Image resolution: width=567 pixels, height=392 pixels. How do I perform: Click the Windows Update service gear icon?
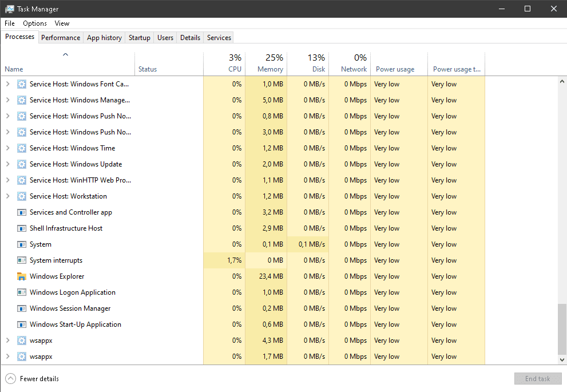[x=22, y=164]
